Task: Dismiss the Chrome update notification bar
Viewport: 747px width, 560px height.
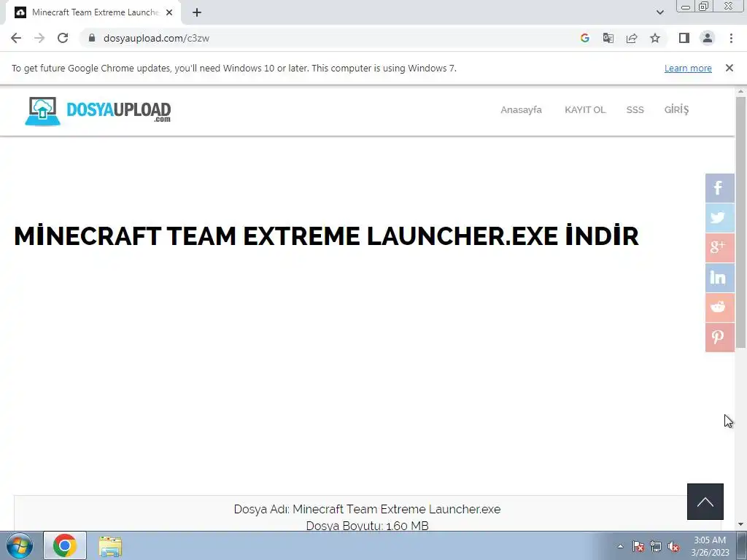Action: (x=729, y=68)
